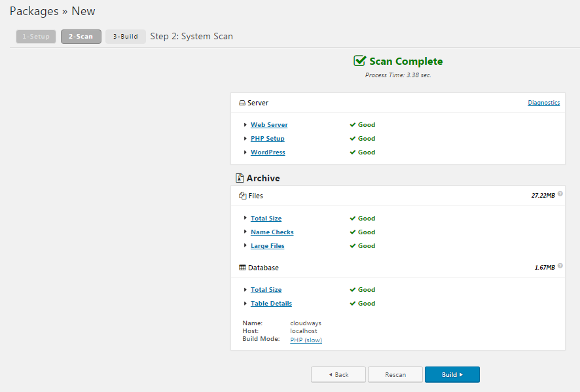The height and width of the screenshot is (392, 580).
Task: Click the Archive file icon
Action: [240, 178]
